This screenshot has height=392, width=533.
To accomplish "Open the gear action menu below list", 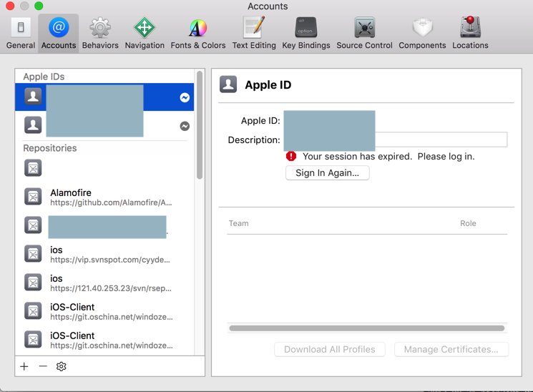I will [x=62, y=366].
